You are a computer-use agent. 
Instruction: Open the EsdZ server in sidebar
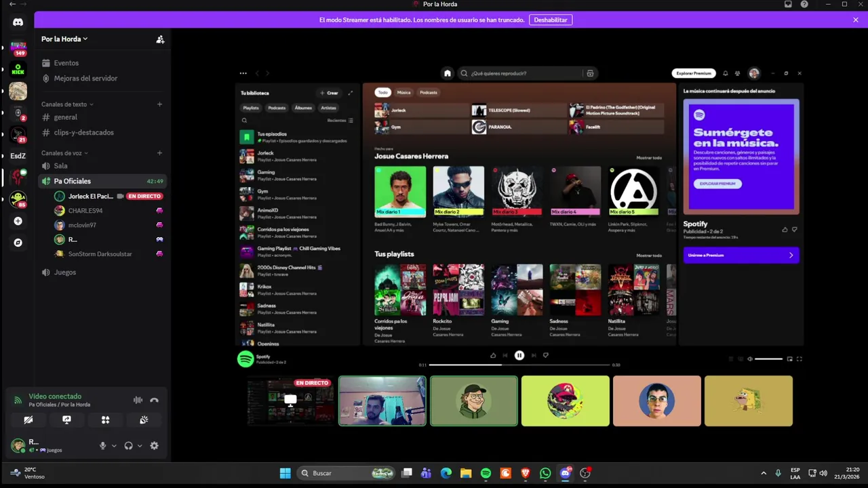point(18,156)
